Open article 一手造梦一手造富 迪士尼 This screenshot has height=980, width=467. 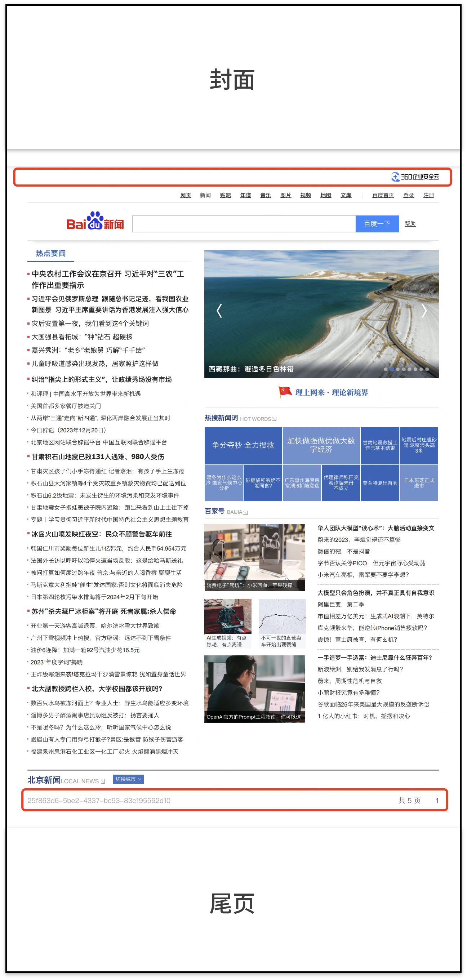(375, 658)
